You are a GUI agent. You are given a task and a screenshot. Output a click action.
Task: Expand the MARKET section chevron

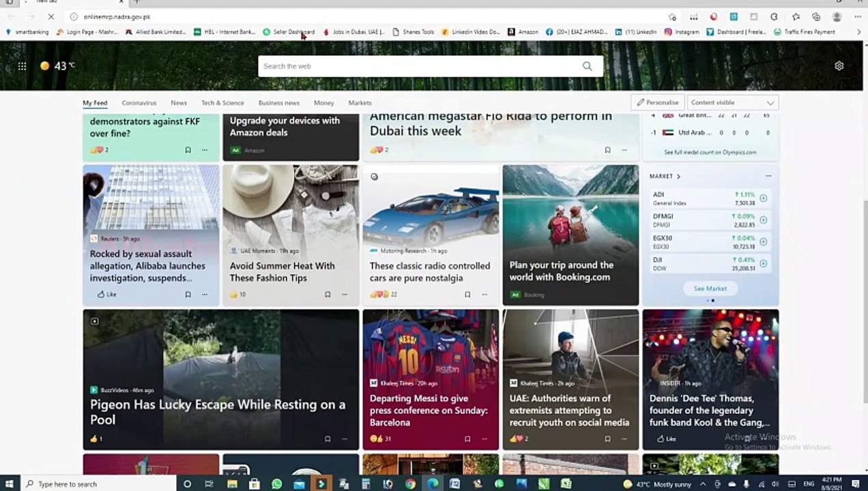pyautogui.click(x=678, y=177)
